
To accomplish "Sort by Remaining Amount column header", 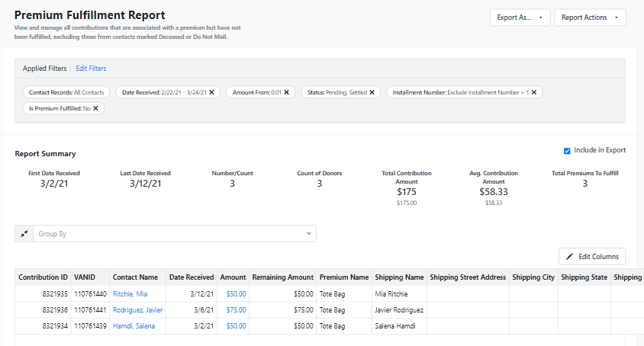I will click(x=282, y=277).
